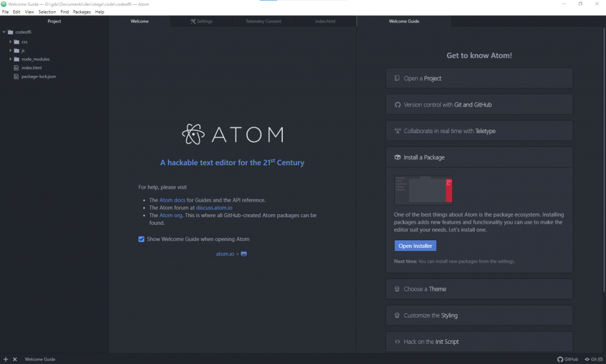Expand the Choose a Theme card
This screenshot has height=364, width=606.
479,289
